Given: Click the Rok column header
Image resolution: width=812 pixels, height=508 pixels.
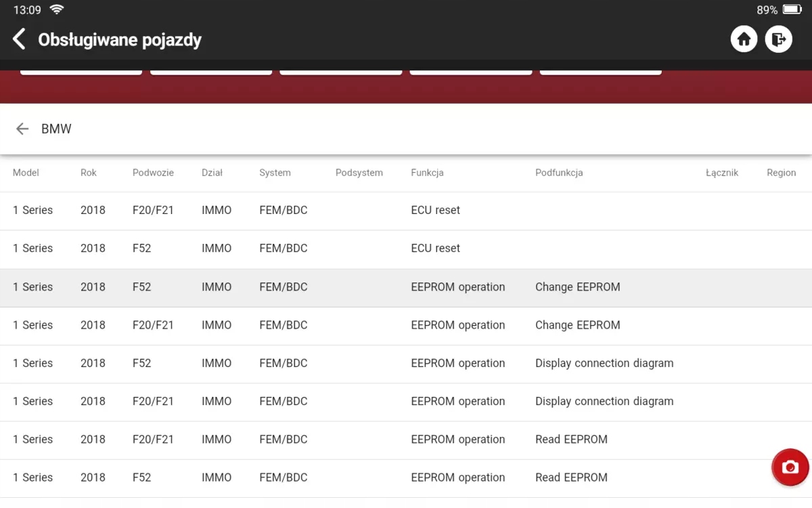Looking at the screenshot, I should coord(89,173).
